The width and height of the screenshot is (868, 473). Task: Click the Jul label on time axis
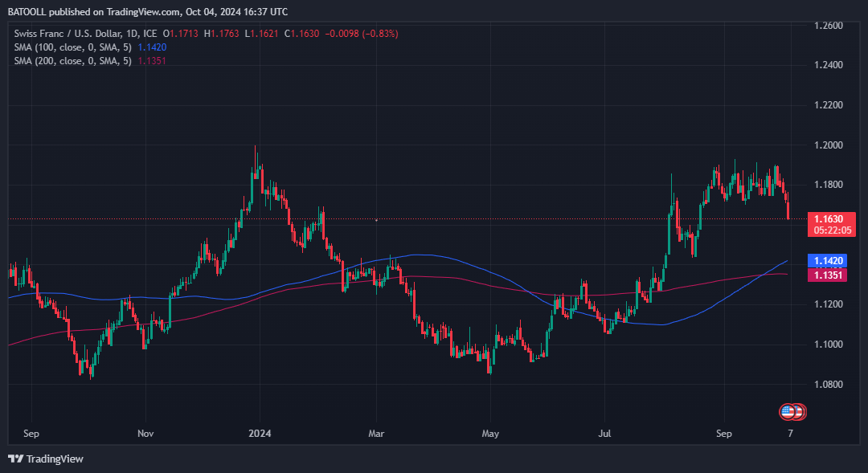tap(604, 434)
